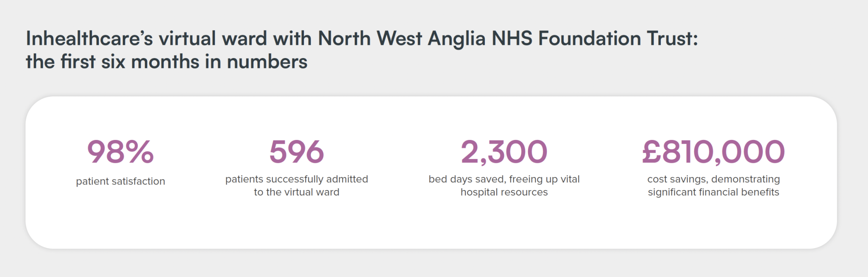
Task: Click the word 'numbers' in the heading
Action: 267,62
